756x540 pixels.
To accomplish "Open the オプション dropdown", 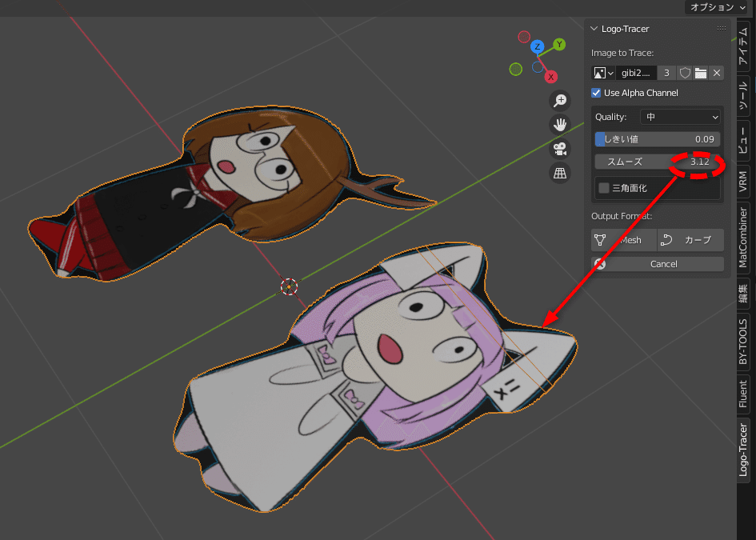I will 717,7.
